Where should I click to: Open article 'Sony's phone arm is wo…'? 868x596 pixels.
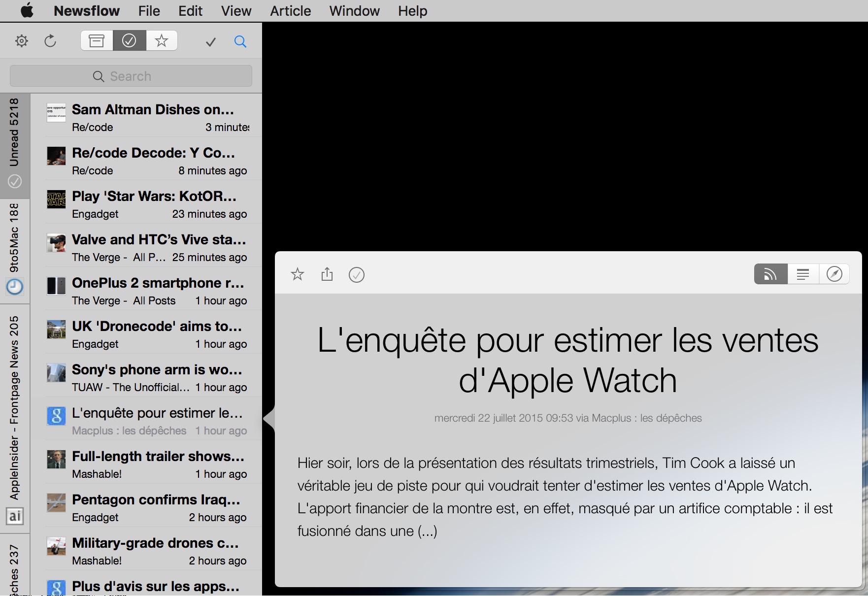[146, 375]
